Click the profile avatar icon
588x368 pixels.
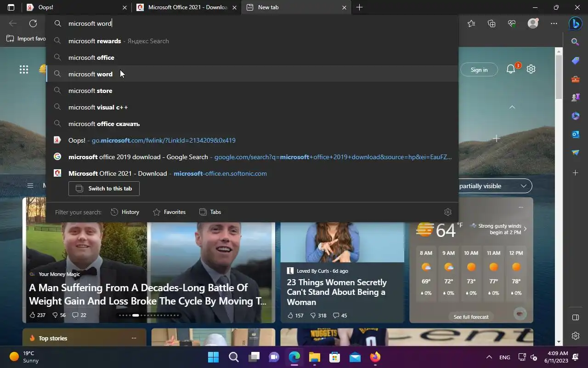point(533,23)
